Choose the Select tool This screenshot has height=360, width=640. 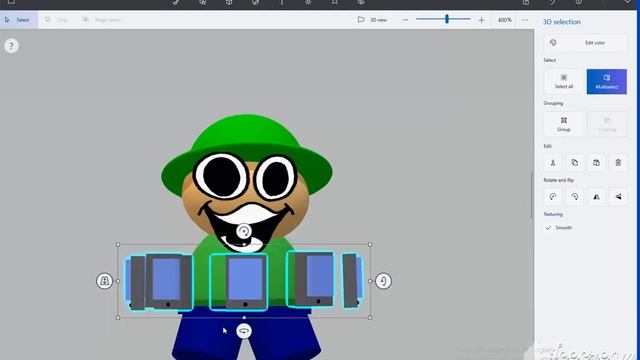19,20
